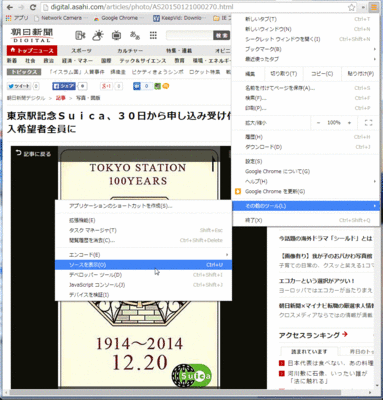This screenshot has width=383, height=400.
Task: Decrease zoom with the minus button
Action: 318,123
